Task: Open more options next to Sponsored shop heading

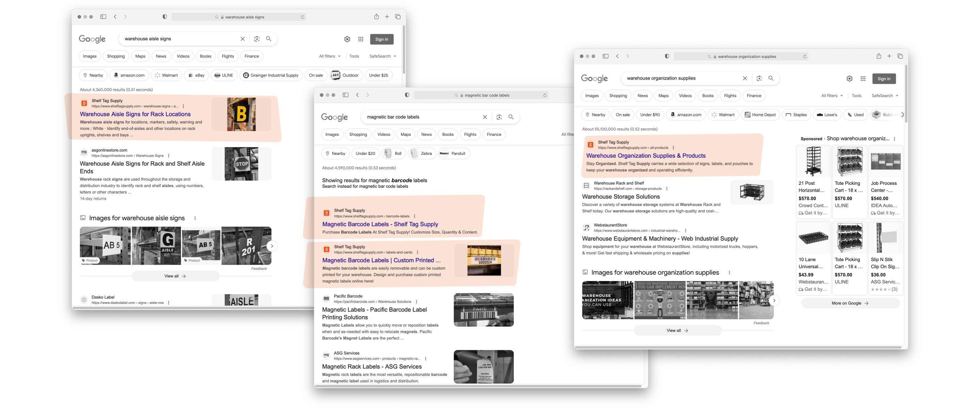Action: 894,139
